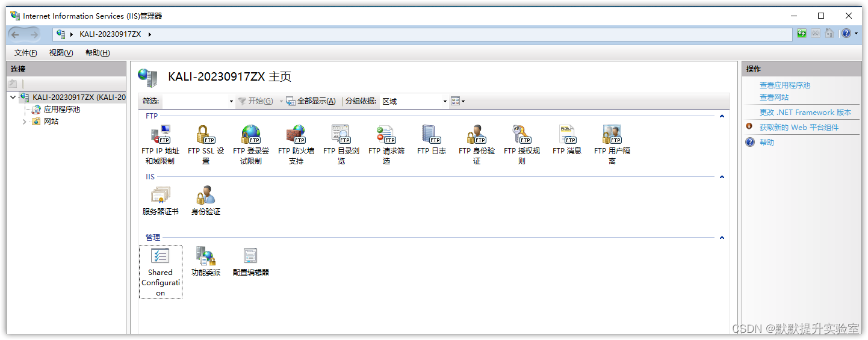The height and width of the screenshot is (340, 868).
Task: Click the connections pane toolbar icon
Action: pos(13,84)
